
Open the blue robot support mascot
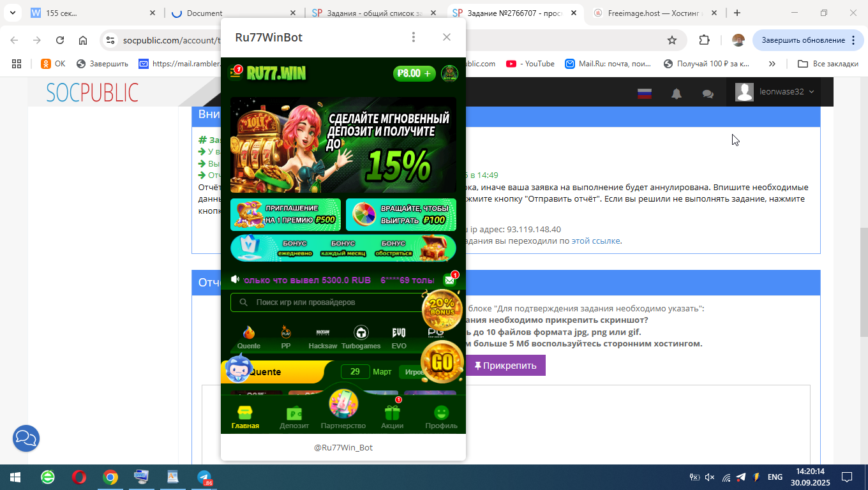(239, 368)
